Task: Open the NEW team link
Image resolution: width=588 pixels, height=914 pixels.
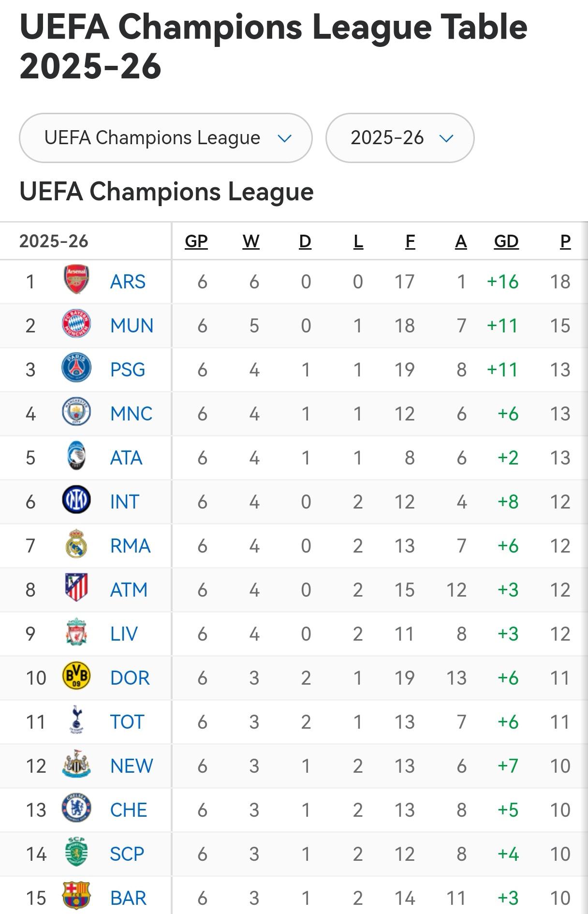Action: point(132,766)
